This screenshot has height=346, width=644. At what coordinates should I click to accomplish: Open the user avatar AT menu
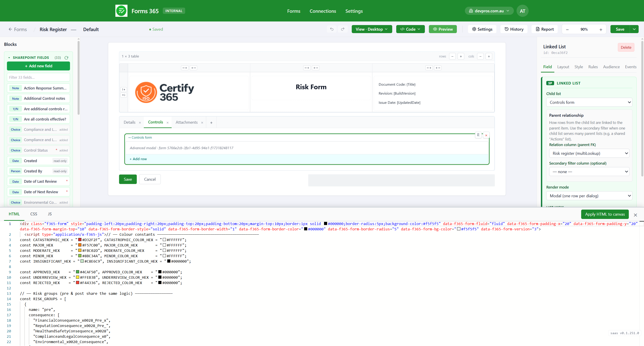[522, 11]
